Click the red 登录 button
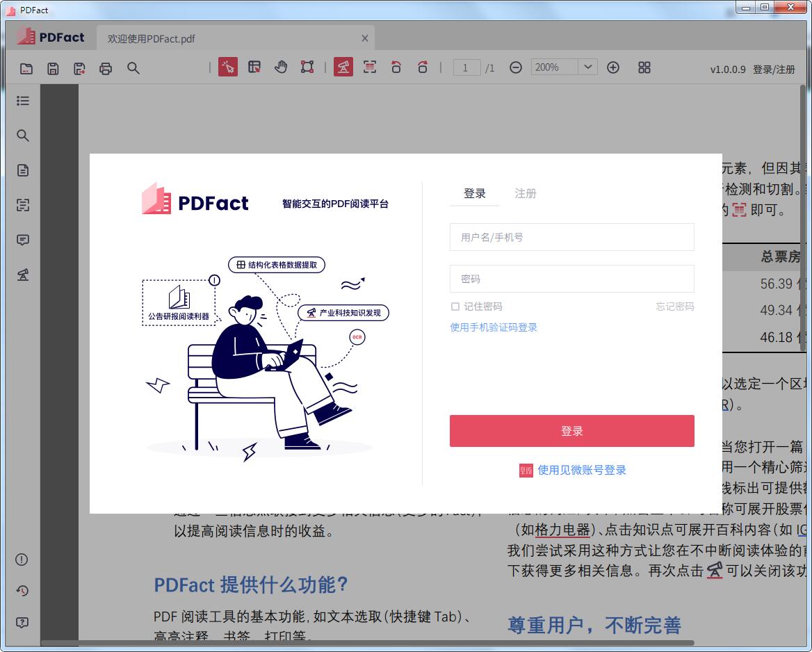The width and height of the screenshot is (812, 652). (571, 431)
